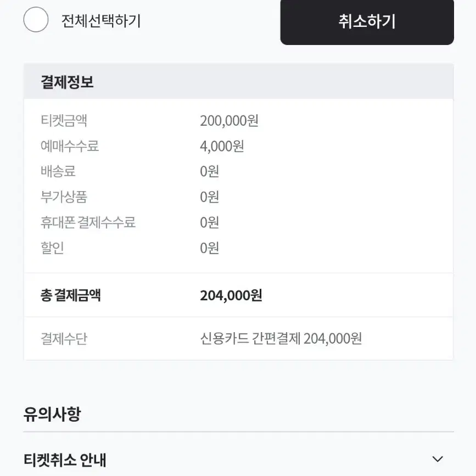Click the 총 결제금액 label
The image size is (476, 476).
pos(70,295)
